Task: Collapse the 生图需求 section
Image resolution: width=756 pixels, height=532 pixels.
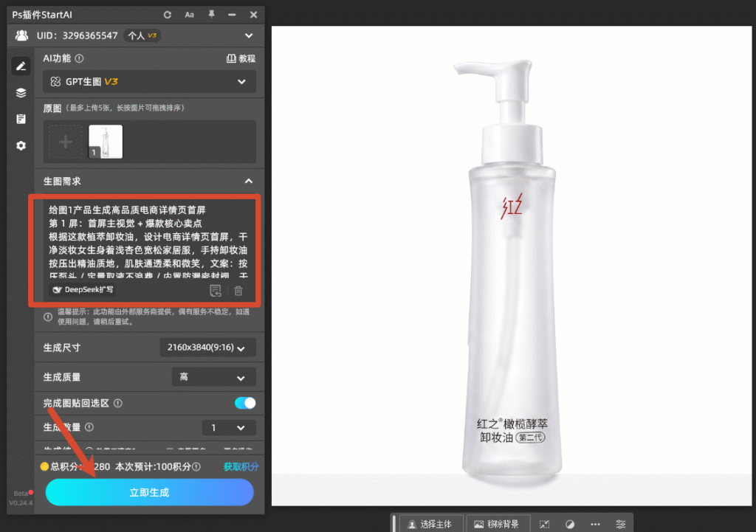Action: [x=249, y=182]
